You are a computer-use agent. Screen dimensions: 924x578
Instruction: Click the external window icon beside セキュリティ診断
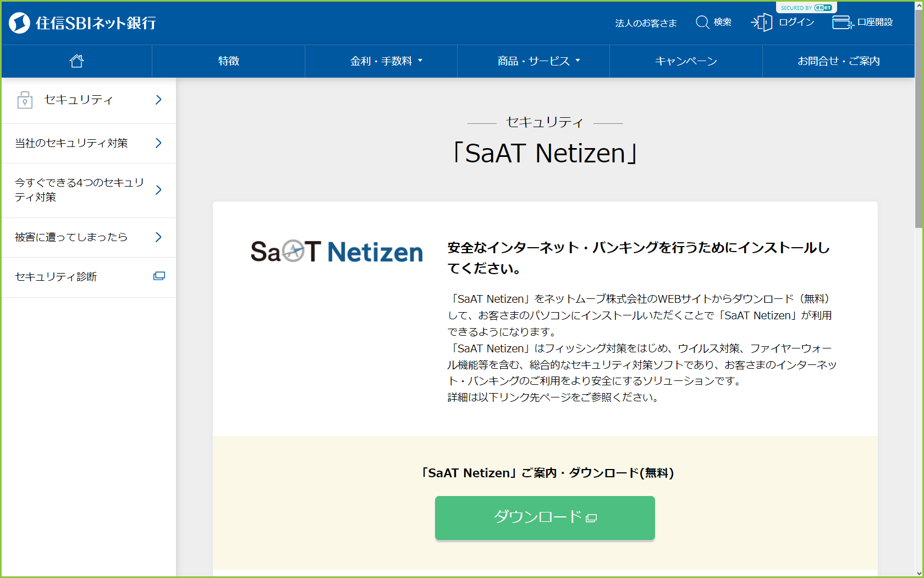point(159,276)
